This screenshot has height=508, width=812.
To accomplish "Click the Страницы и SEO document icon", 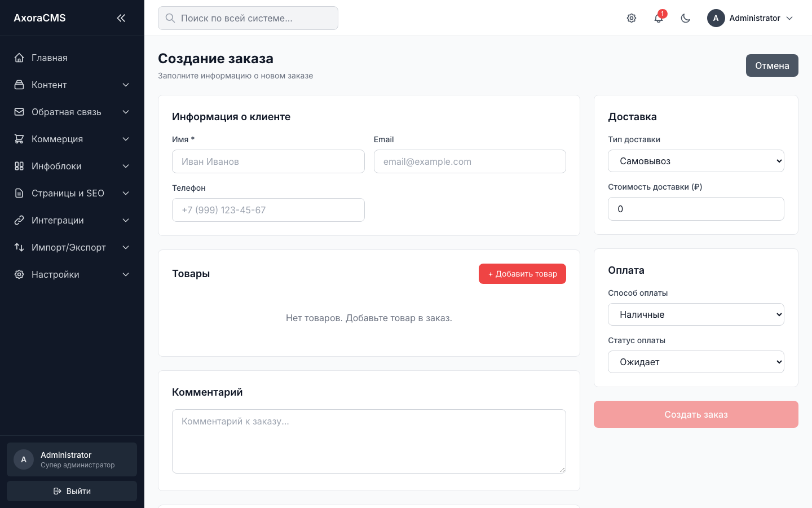I will (x=19, y=193).
